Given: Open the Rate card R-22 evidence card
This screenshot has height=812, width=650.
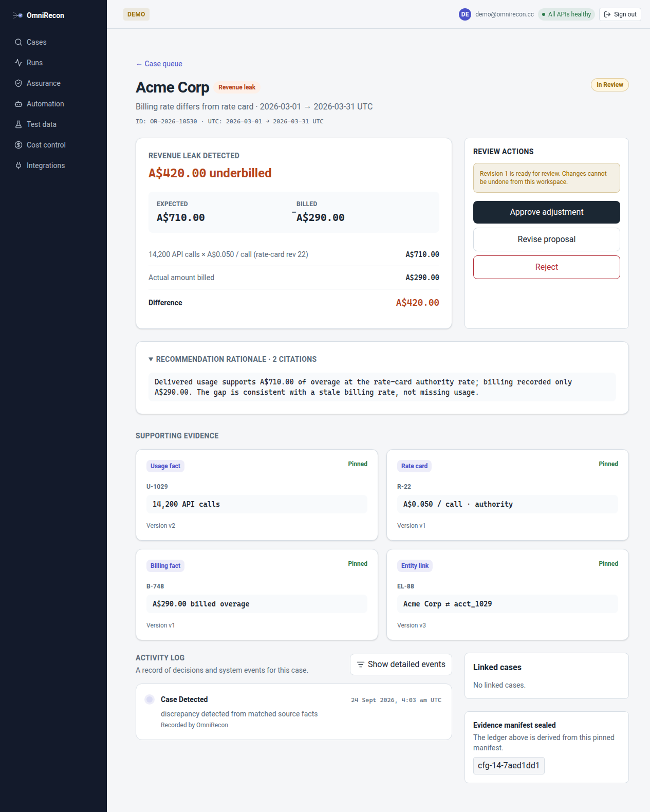Looking at the screenshot, I should [508, 495].
